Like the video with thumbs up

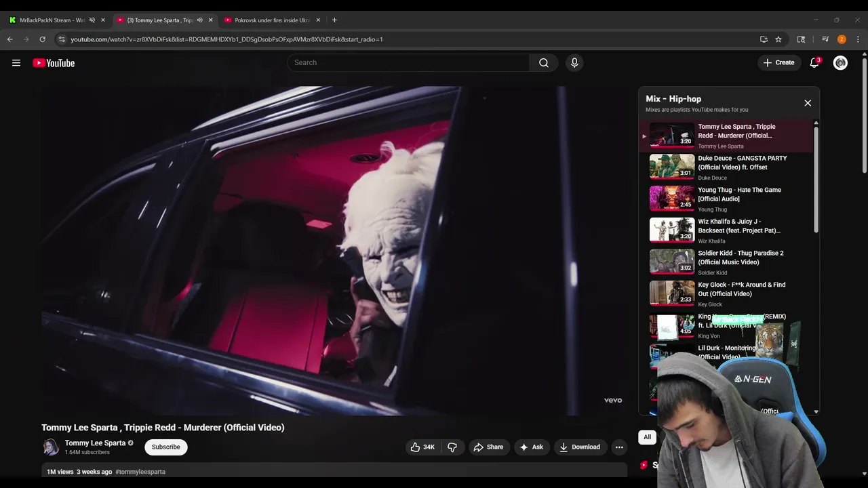click(423, 447)
